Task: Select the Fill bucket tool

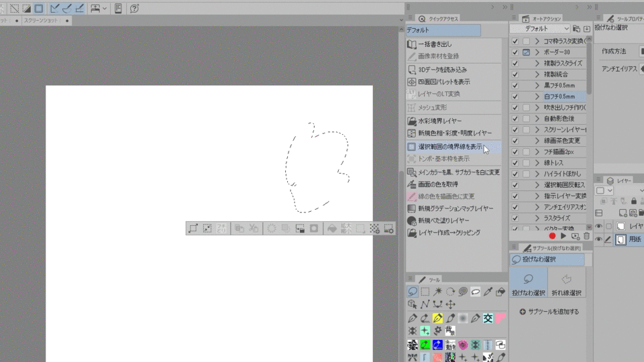Action: pos(500,292)
